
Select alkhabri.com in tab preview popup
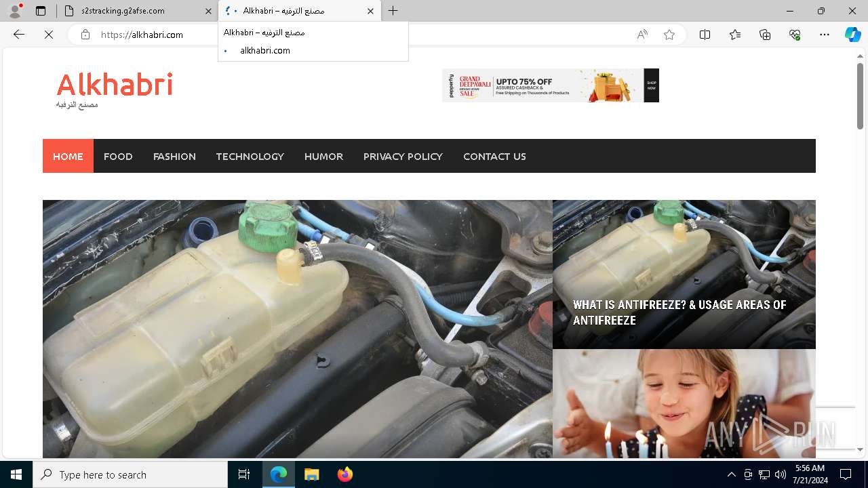[x=265, y=50]
